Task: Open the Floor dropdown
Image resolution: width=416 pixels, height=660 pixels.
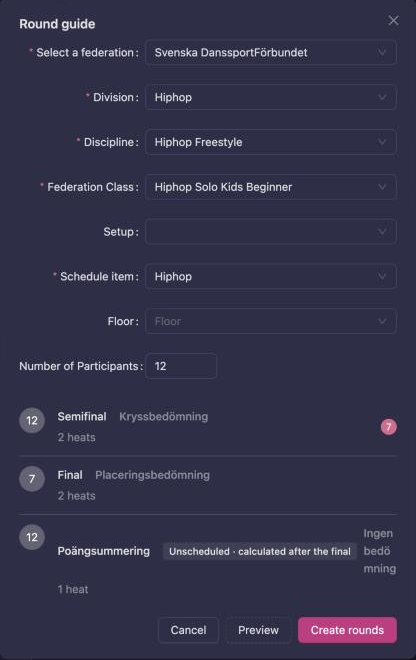Action: pos(271,322)
